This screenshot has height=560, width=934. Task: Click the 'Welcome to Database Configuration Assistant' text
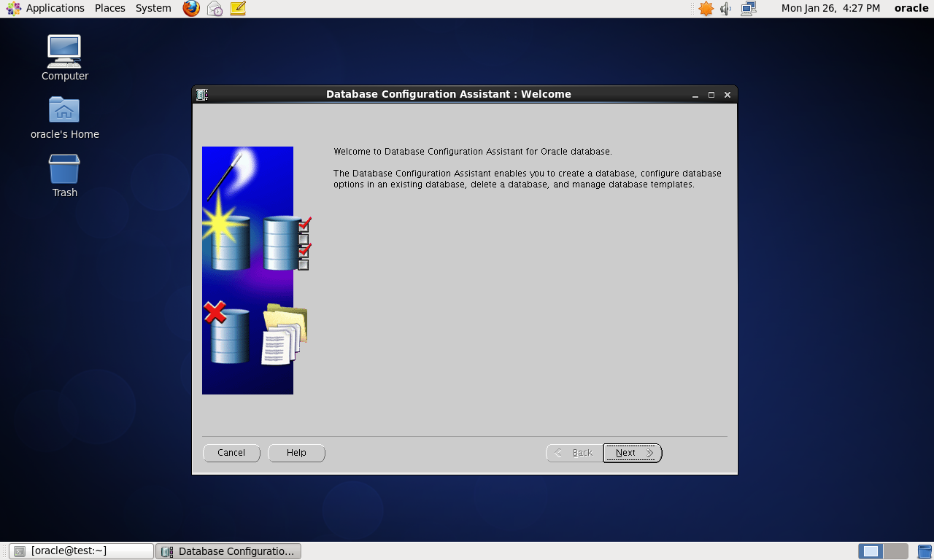pos(473,152)
